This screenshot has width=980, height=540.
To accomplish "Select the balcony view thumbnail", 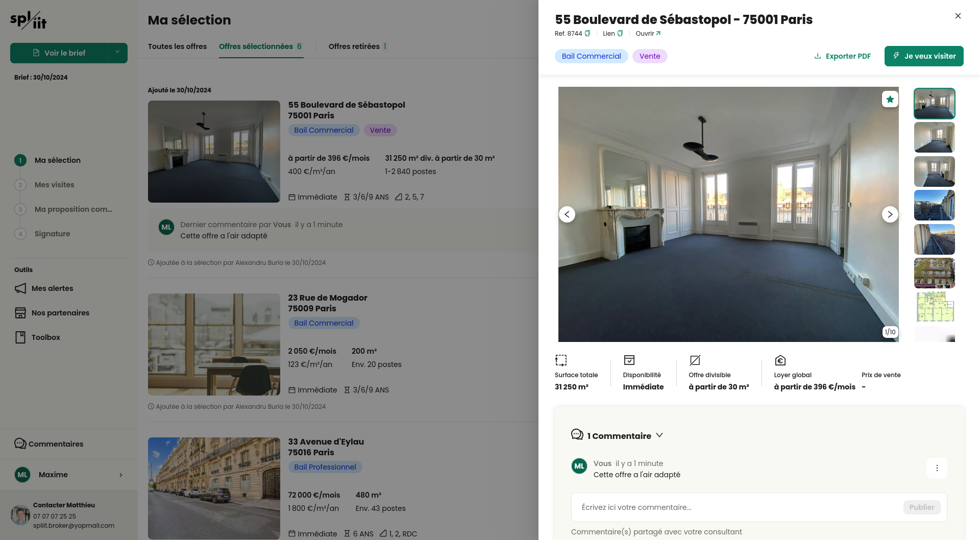I will pyautogui.click(x=934, y=239).
